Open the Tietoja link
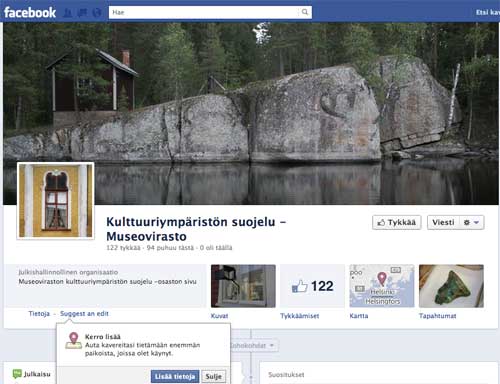The height and width of the screenshot is (384, 500). click(39, 314)
